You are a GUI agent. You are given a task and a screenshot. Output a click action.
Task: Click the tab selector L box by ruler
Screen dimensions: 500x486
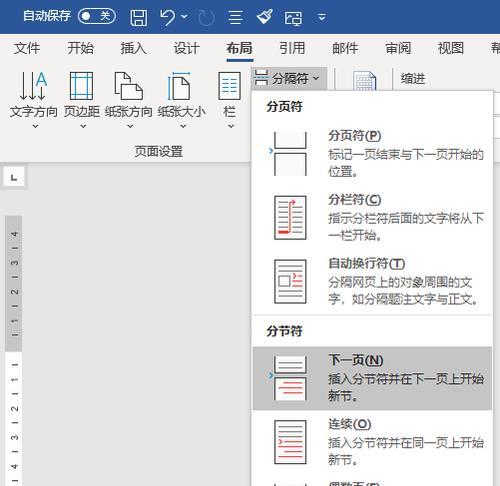pyautogui.click(x=14, y=177)
